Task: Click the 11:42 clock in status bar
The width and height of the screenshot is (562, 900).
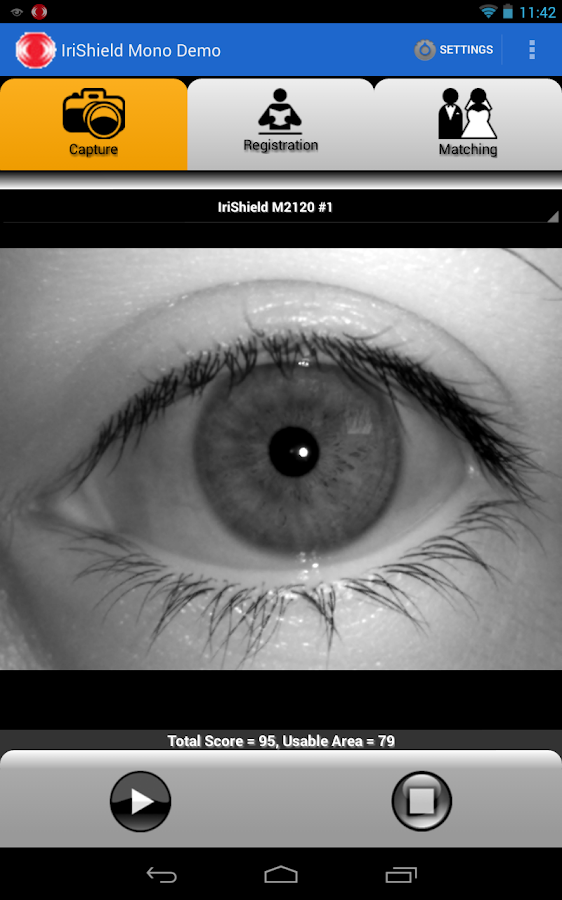Action: 537,12
